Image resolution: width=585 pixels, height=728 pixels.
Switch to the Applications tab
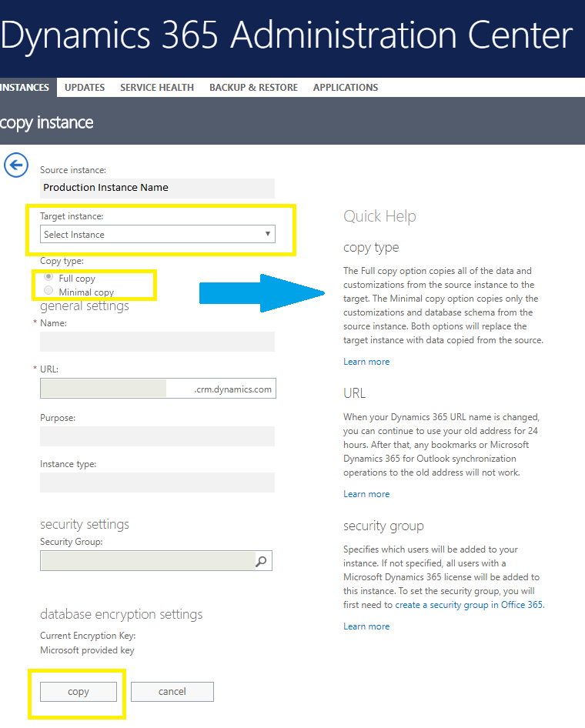(x=346, y=88)
